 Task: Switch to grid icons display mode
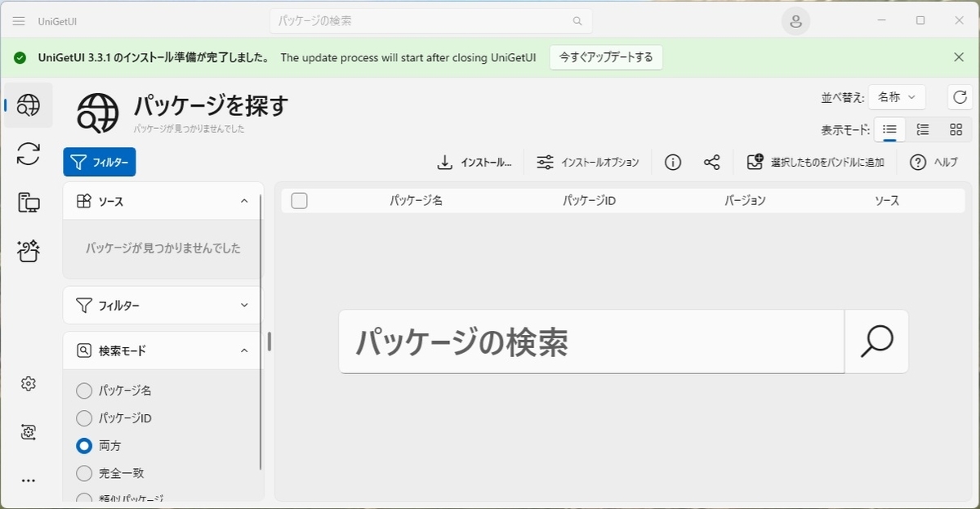coord(956,129)
